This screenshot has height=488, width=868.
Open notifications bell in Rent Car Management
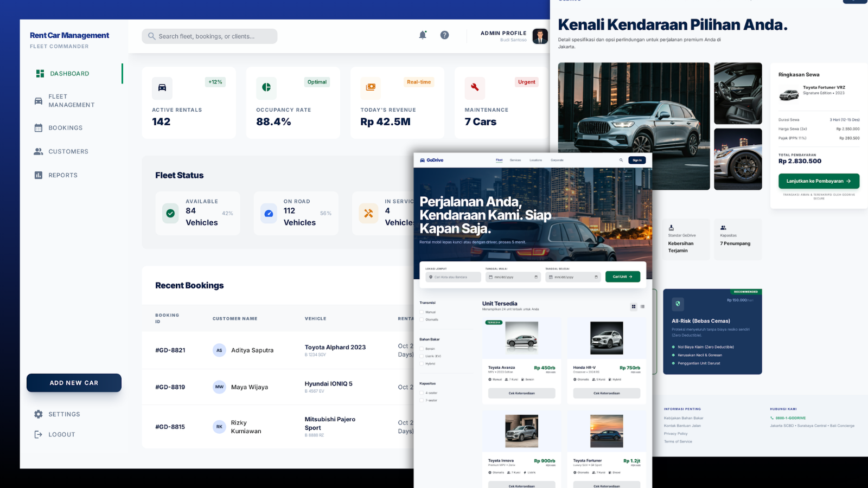click(x=423, y=35)
